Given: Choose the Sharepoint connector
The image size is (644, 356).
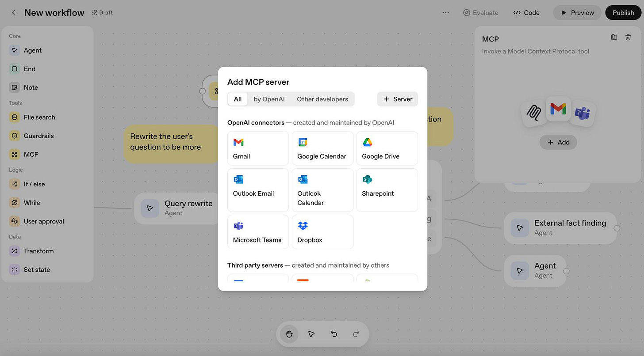Looking at the screenshot, I should click(387, 190).
